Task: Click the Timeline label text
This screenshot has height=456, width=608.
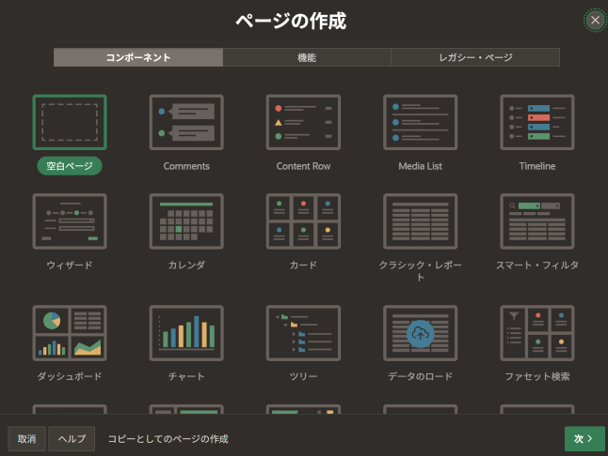Action: [x=537, y=166]
